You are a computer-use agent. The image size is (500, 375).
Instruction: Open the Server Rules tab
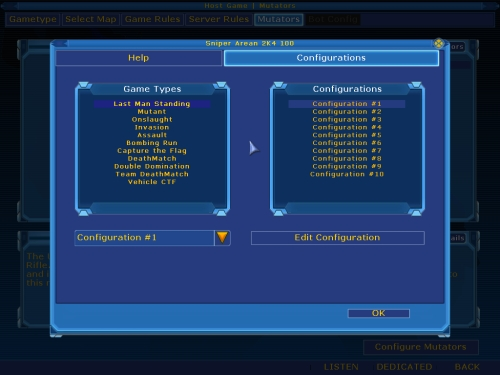[219, 19]
